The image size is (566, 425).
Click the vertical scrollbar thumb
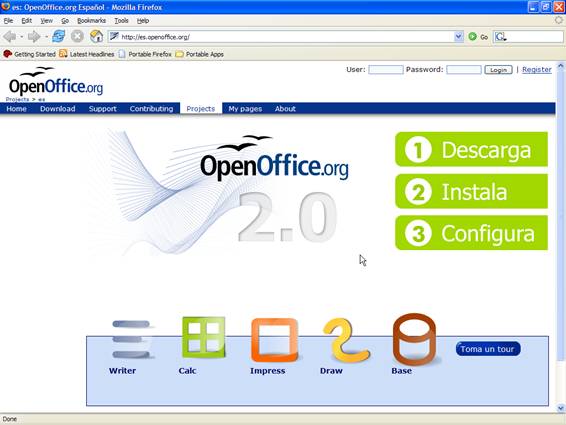(561, 216)
